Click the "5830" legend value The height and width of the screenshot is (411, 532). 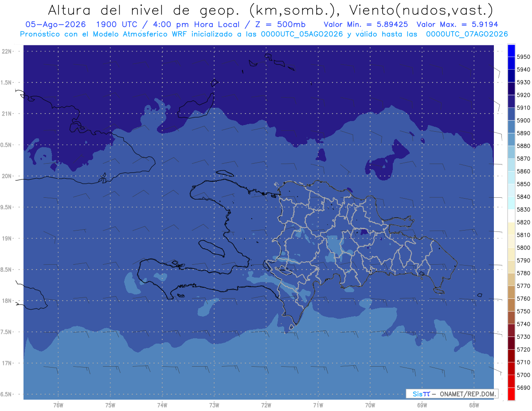pos(523,210)
